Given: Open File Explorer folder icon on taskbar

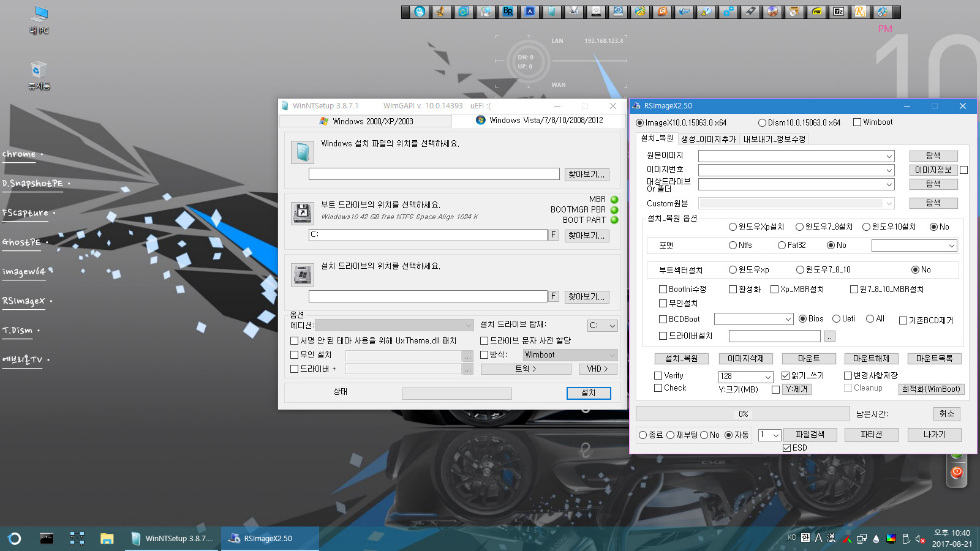Looking at the screenshot, I should point(107,539).
